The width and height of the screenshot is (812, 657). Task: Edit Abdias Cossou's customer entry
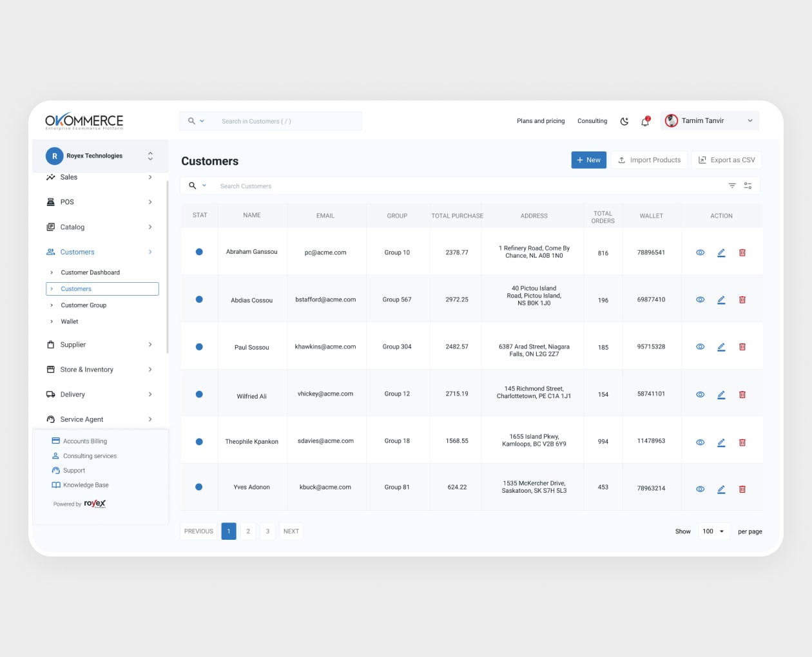721,300
